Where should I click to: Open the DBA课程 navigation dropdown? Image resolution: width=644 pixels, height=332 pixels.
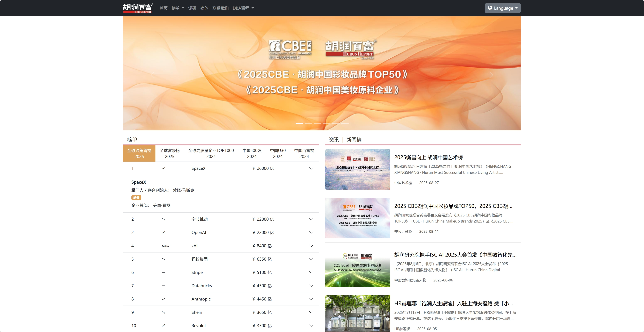click(x=243, y=8)
